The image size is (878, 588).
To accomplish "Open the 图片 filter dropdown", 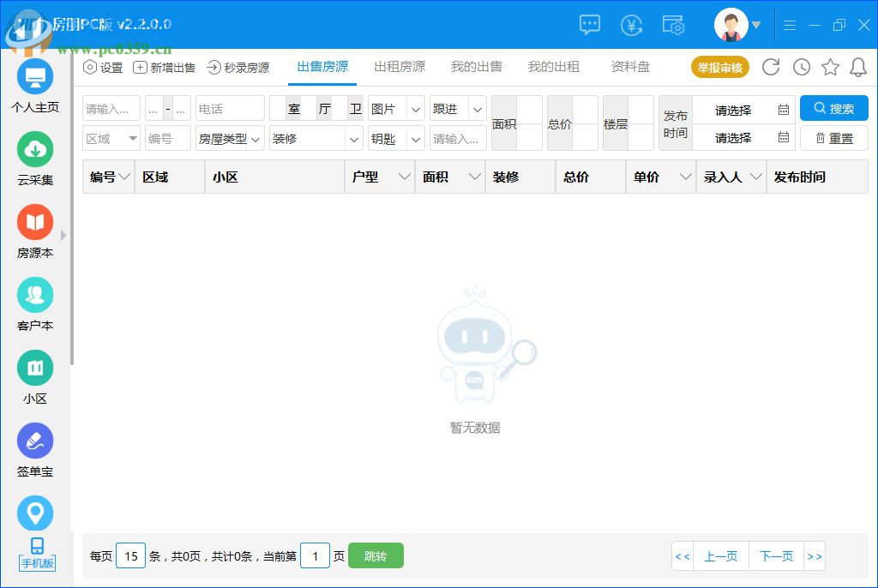I will (395, 108).
